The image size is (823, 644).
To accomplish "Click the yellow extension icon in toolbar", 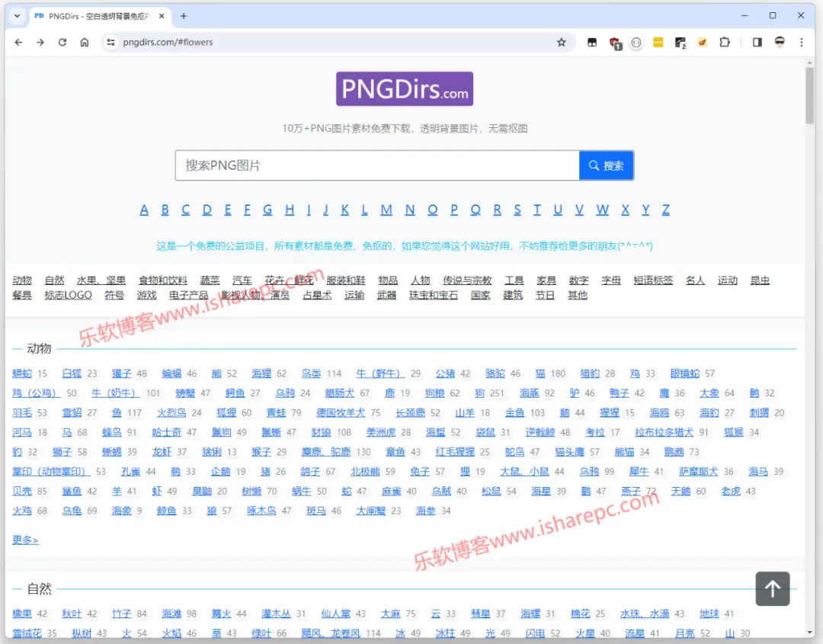I will pyautogui.click(x=658, y=42).
